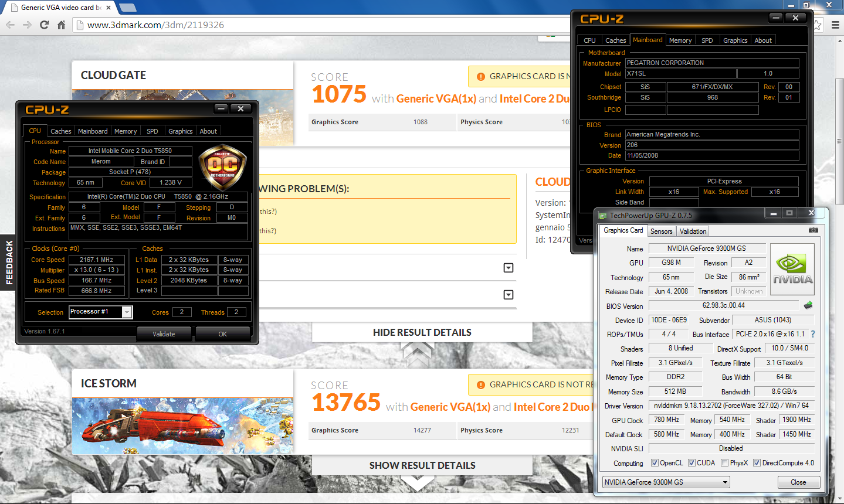This screenshot has height=504, width=844.
Task: Minimize the left CPU-Z window
Action: [221, 108]
